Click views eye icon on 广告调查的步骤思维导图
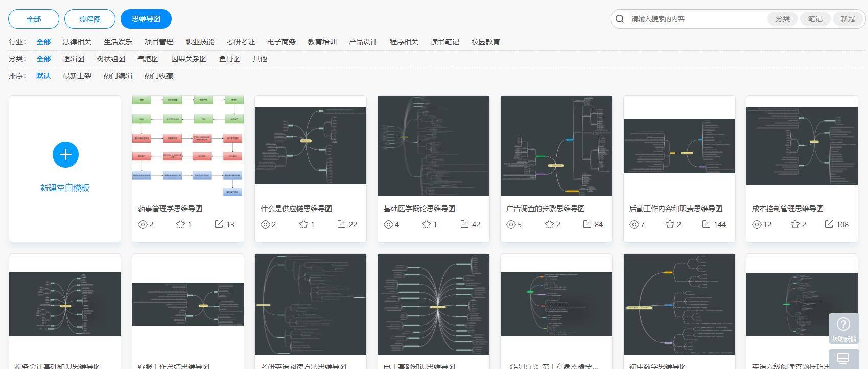This screenshot has height=369, width=868. 511,224
